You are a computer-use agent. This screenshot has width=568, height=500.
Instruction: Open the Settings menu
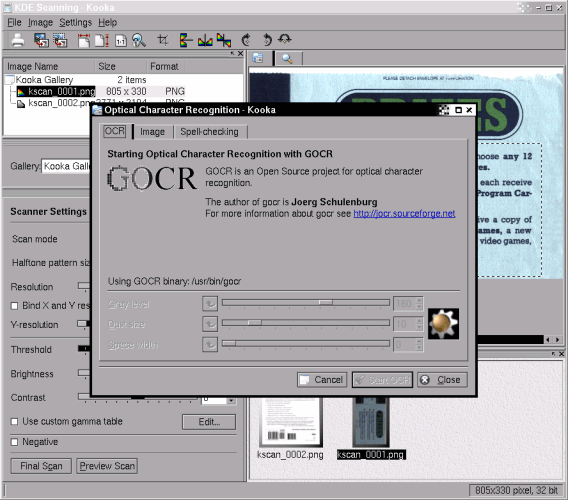[75, 22]
